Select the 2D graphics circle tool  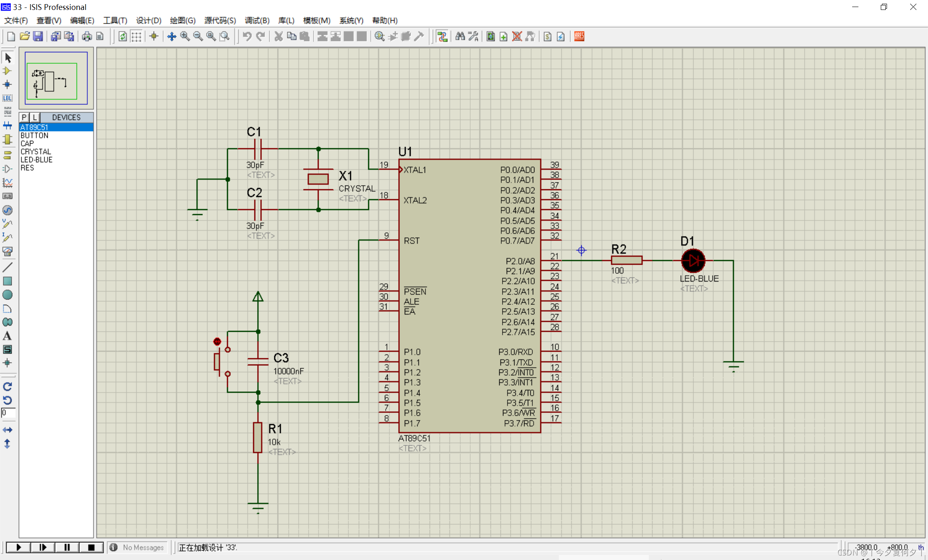click(x=7, y=295)
